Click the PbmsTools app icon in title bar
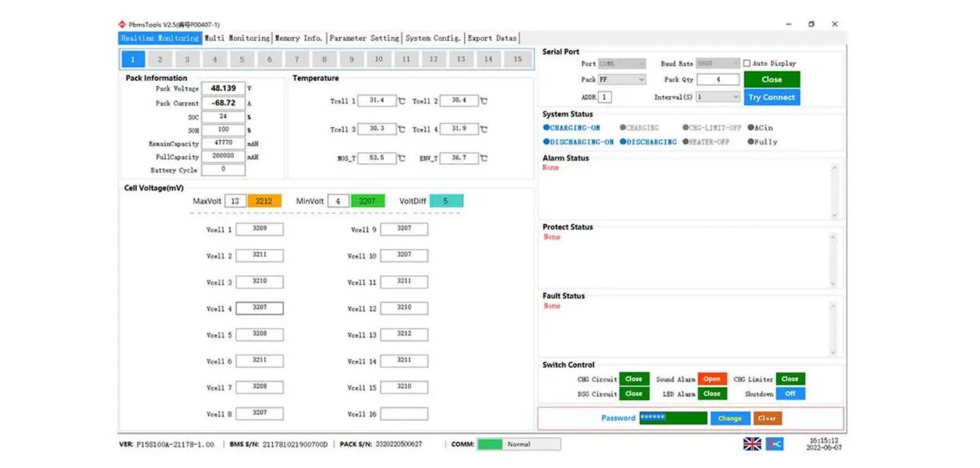This screenshot has height=468, width=980. (x=122, y=25)
